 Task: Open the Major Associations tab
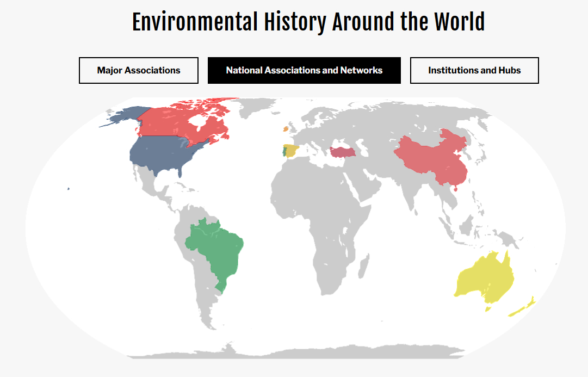pyautogui.click(x=139, y=70)
